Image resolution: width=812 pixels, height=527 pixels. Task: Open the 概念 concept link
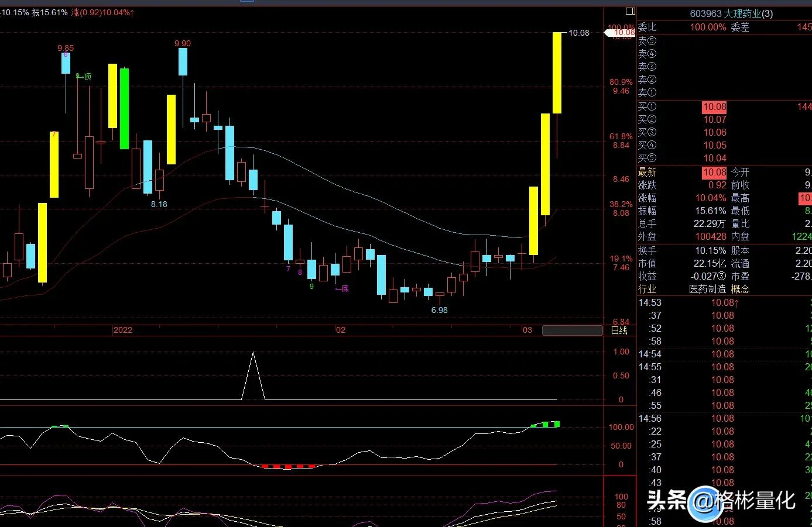point(740,289)
